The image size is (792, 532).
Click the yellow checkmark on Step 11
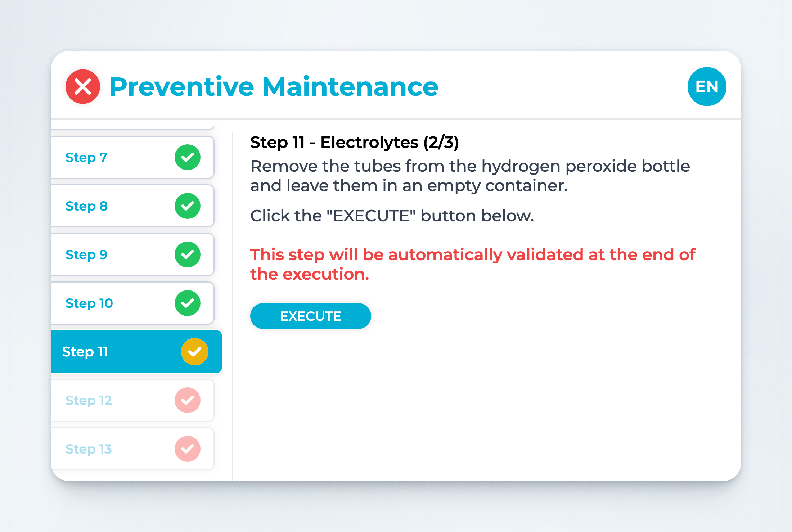[x=194, y=352]
